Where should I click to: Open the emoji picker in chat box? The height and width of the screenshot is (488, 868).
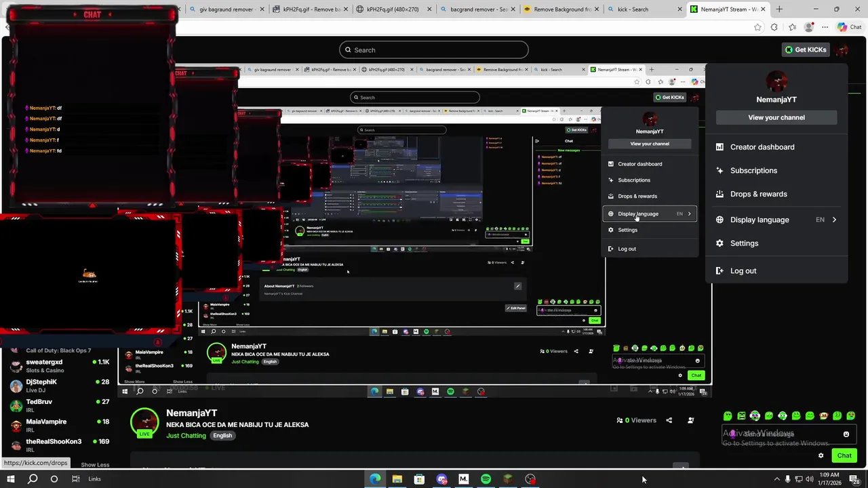click(846, 434)
